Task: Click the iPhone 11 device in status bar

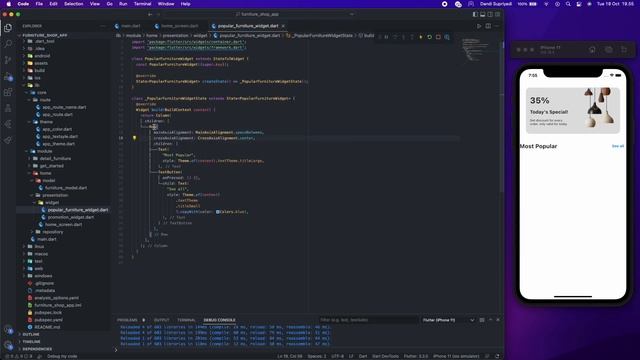Action: tap(456, 356)
